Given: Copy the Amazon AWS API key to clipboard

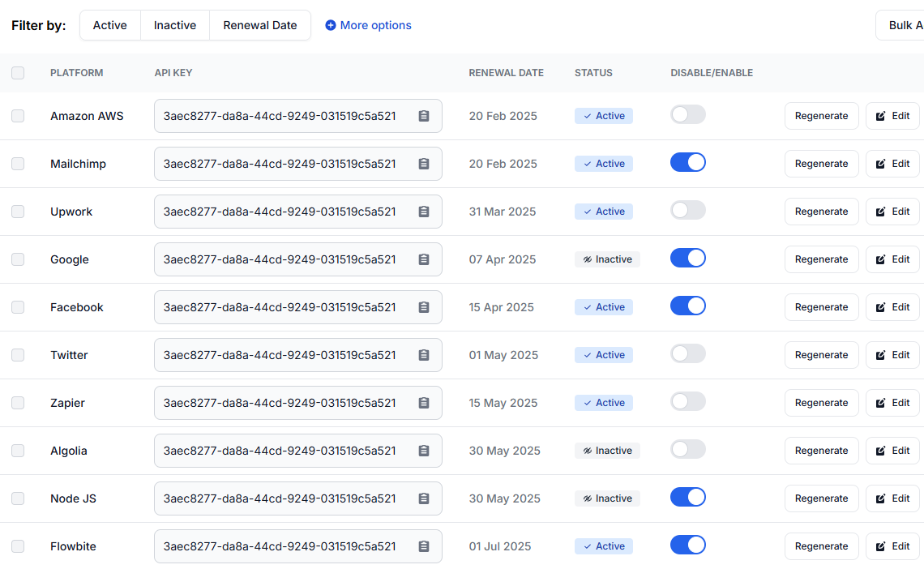Looking at the screenshot, I should point(423,116).
